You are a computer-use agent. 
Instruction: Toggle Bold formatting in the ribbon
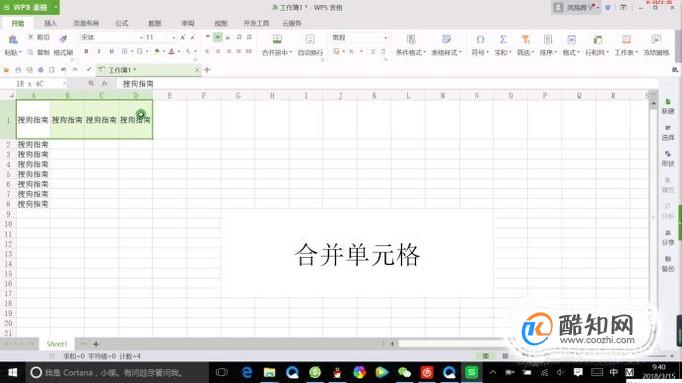coord(86,51)
